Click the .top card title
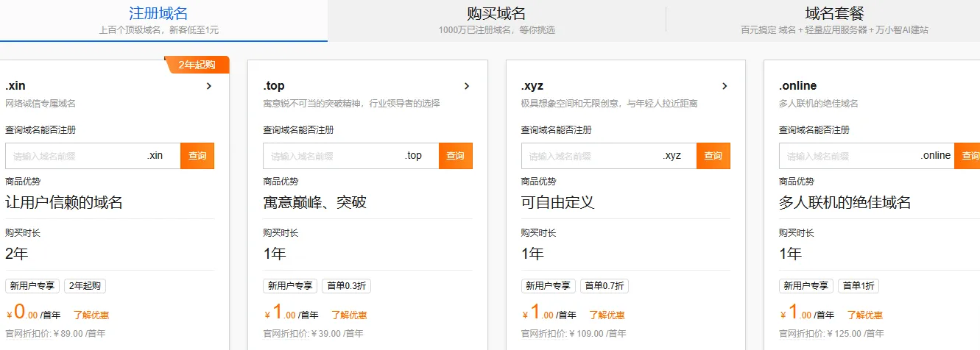This screenshot has height=350, width=980. (274, 86)
